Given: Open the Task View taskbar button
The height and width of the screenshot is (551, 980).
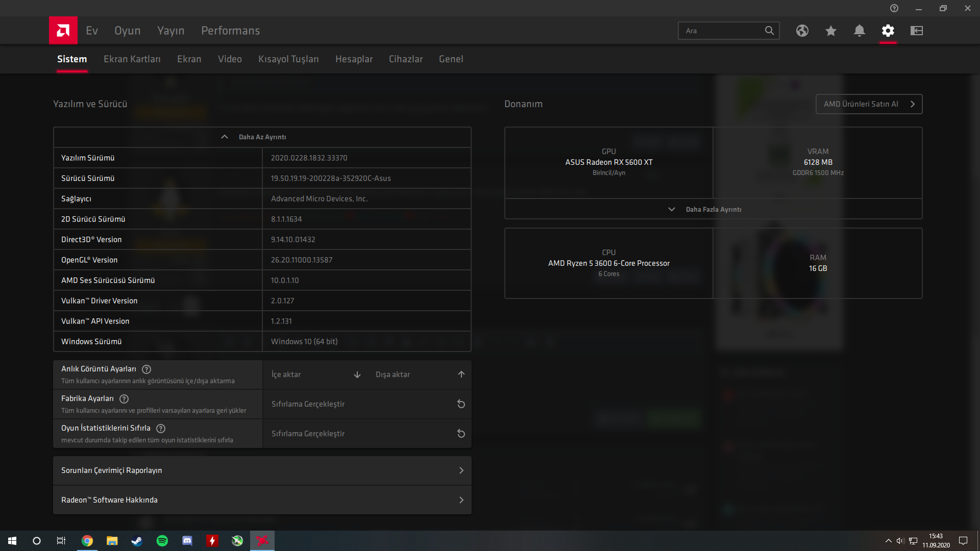Looking at the screenshot, I should pos(61,541).
